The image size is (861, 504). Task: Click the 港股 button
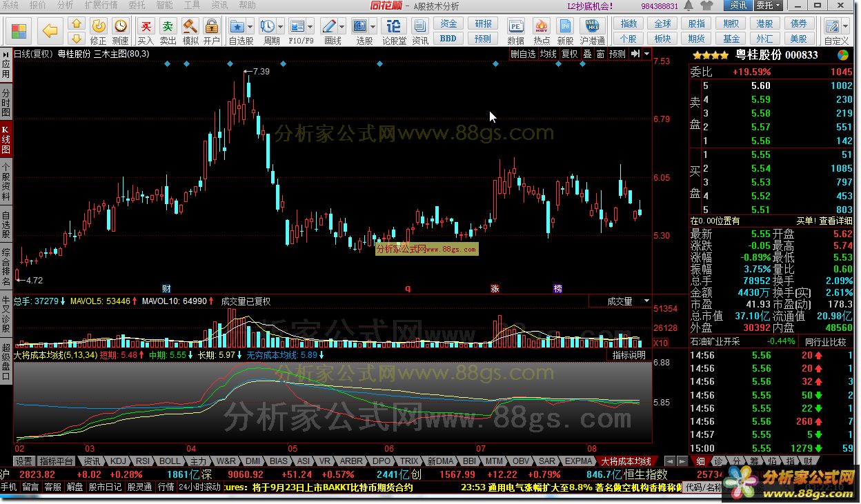[x=764, y=24]
